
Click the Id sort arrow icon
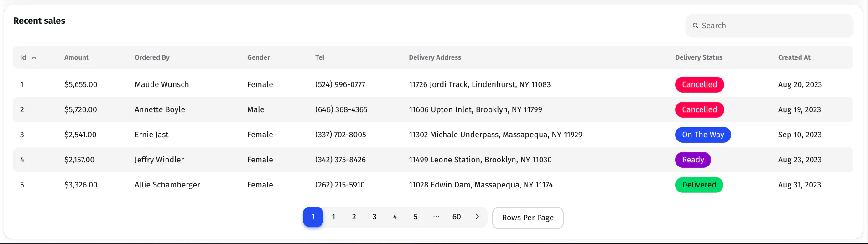click(34, 58)
